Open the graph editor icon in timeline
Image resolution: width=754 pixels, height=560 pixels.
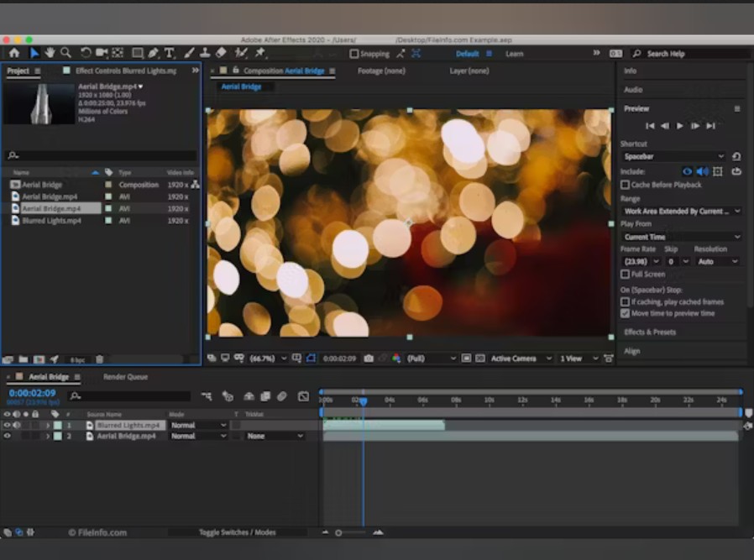303,396
